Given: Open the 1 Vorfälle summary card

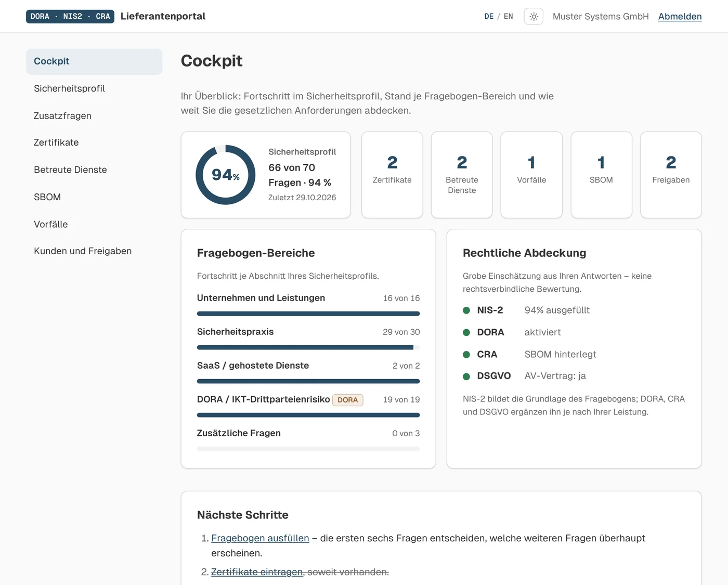Looking at the screenshot, I should click(x=531, y=175).
